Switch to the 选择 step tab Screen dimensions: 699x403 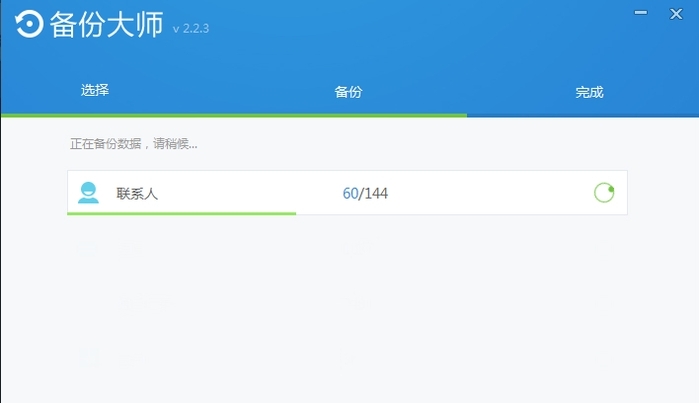click(95, 90)
